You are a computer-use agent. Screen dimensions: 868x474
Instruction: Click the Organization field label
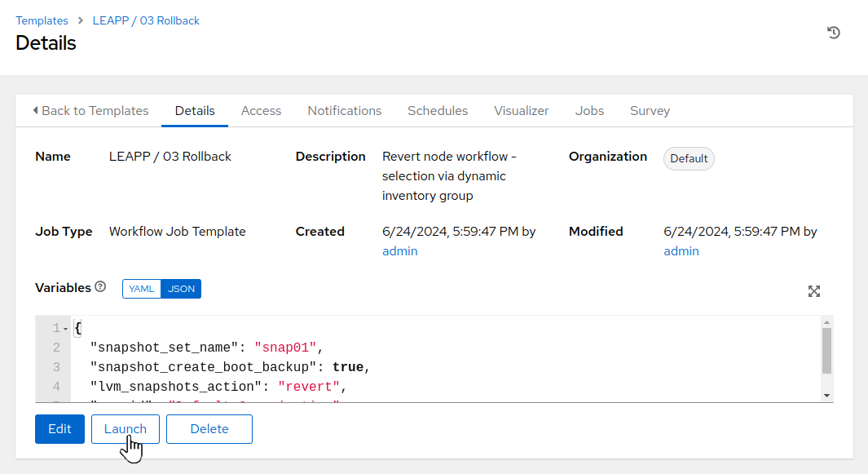(608, 157)
